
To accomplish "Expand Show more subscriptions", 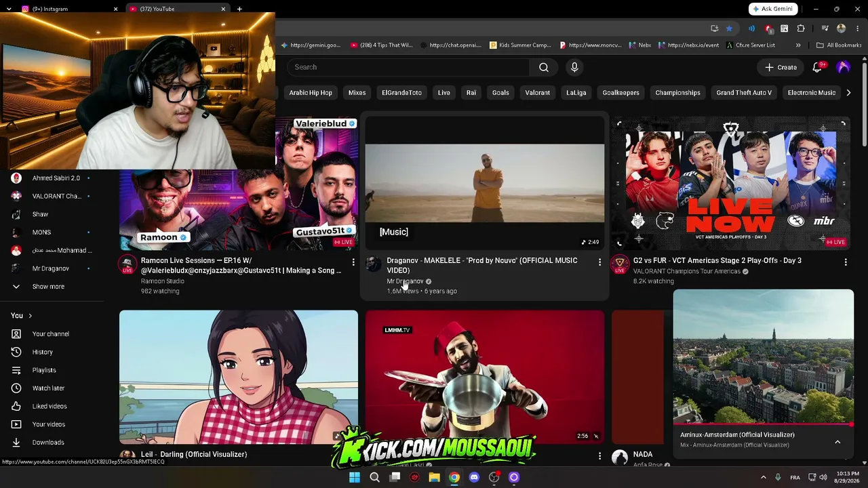I will (x=48, y=287).
